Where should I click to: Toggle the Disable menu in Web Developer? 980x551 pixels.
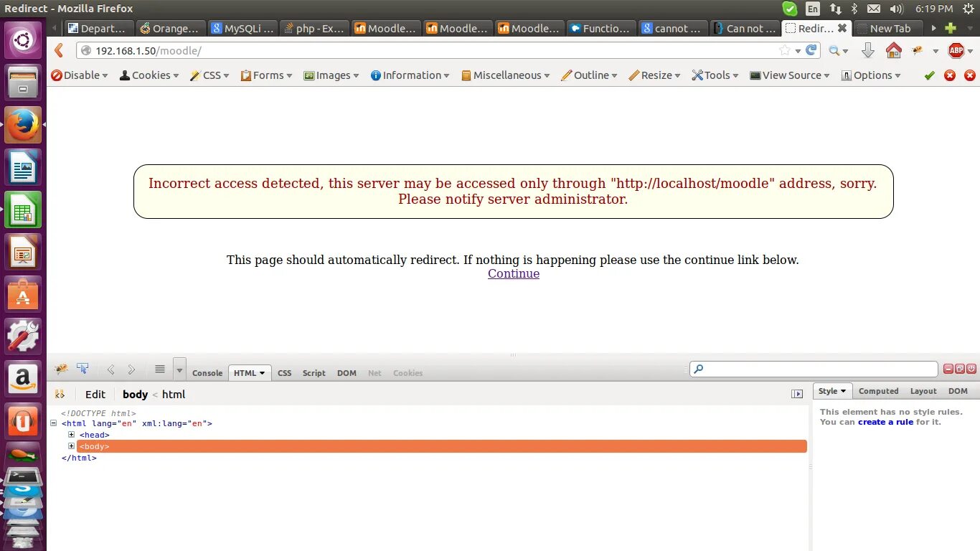click(x=79, y=75)
